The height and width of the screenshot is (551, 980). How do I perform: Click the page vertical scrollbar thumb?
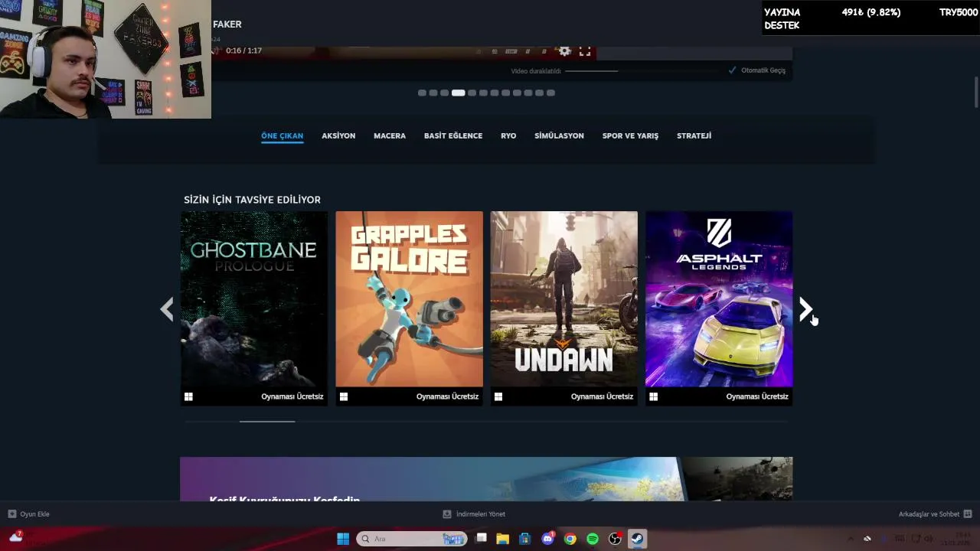[x=976, y=93]
